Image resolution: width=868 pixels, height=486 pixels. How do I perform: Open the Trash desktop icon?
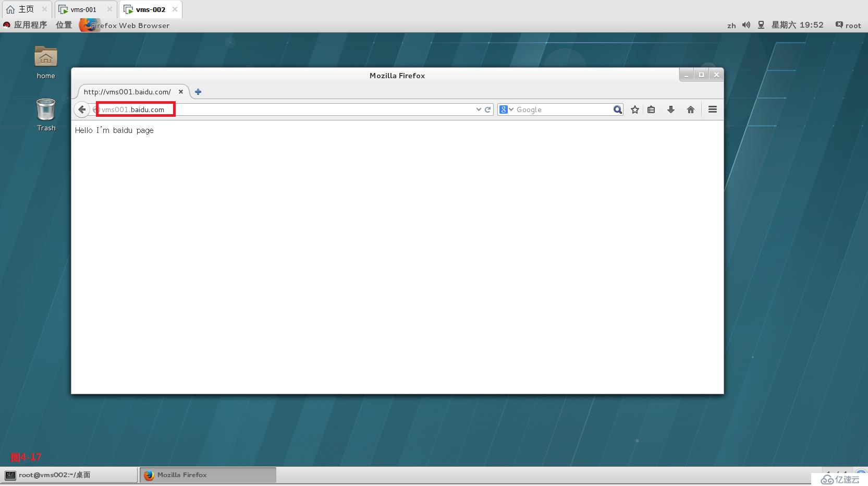tap(46, 115)
